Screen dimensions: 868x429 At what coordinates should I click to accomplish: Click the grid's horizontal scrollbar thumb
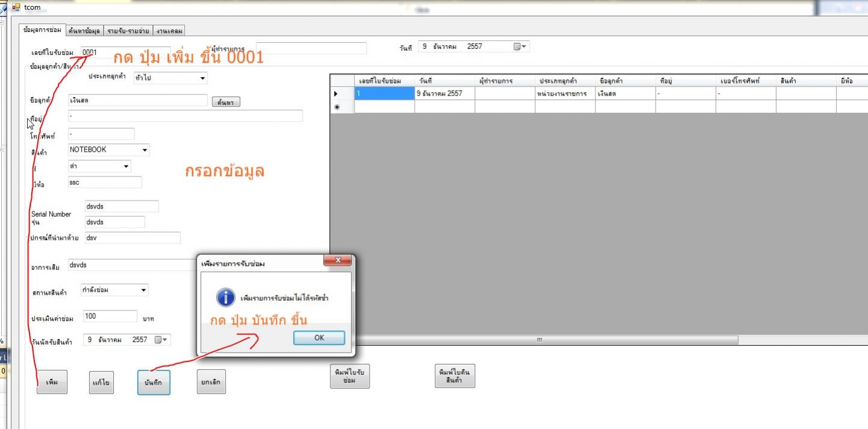tap(539, 340)
